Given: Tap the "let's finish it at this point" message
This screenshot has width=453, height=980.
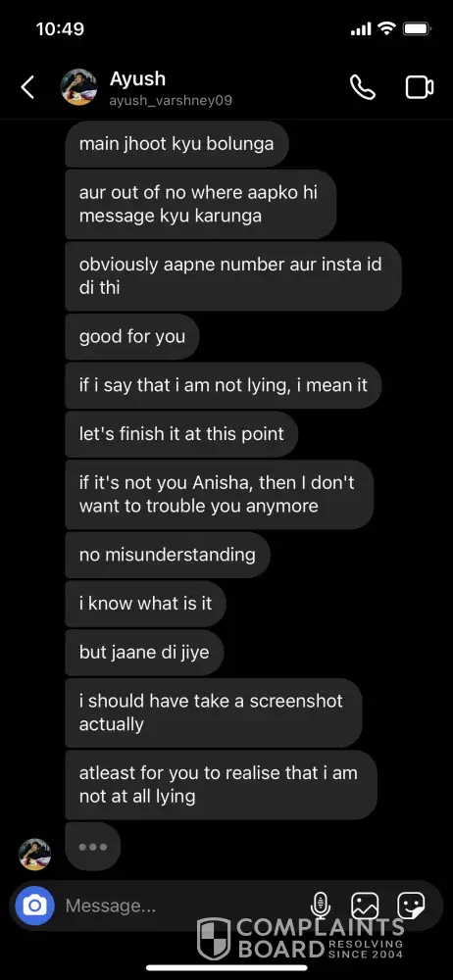Looking at the screenshot, I should coord(181,434).
